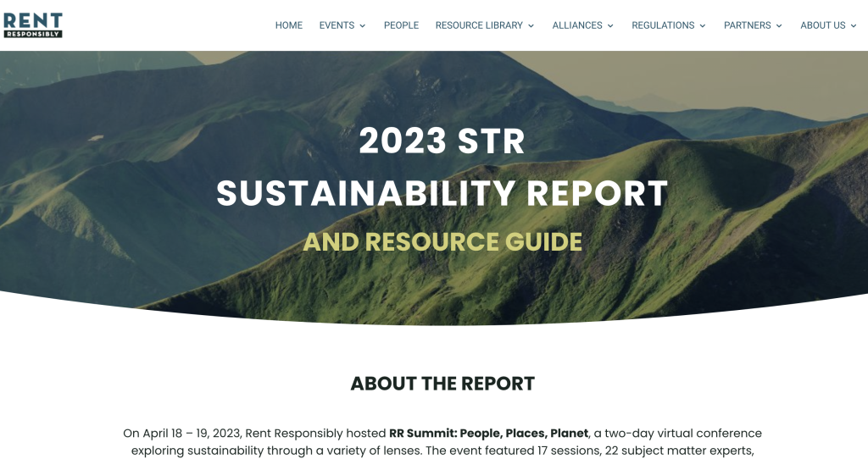Expand the chevron next to EVENTS

[x=363, y=26]
